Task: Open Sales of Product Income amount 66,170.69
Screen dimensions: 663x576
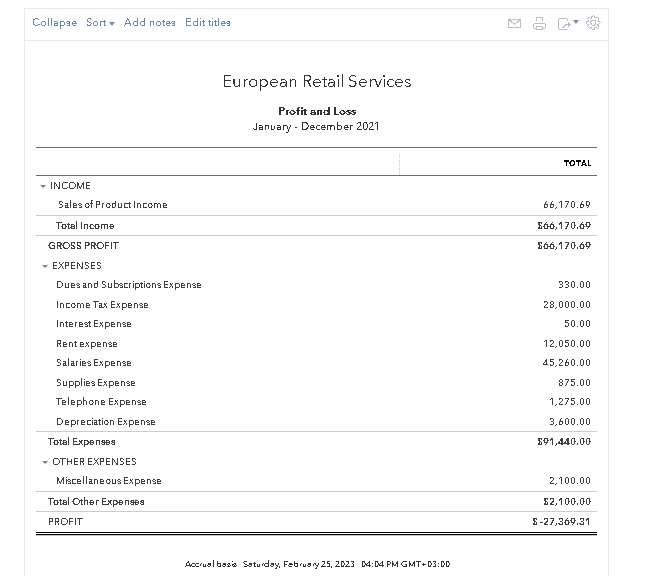Action: [x=566, y=205]
